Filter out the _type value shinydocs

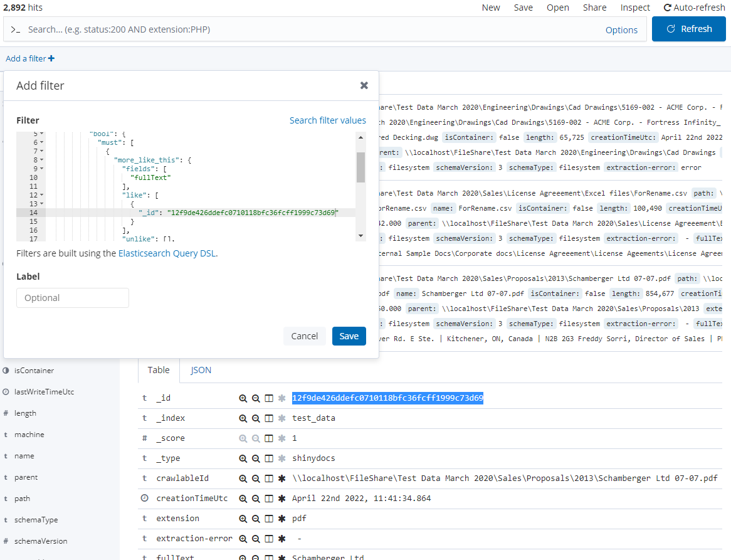pos(256,458)
